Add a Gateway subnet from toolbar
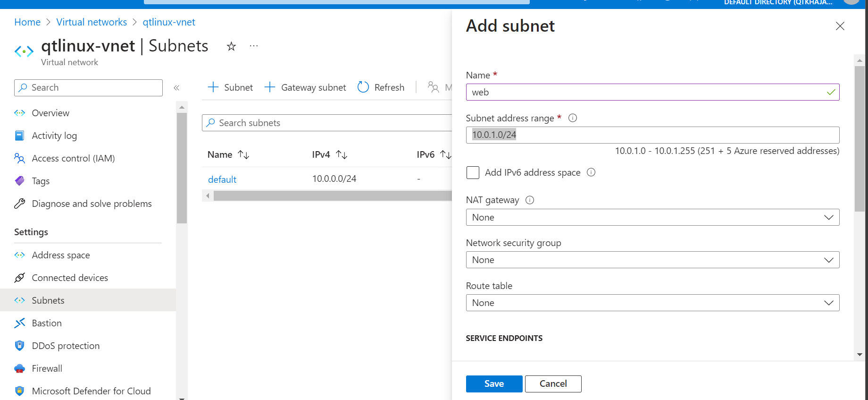This screenshot has height=400, width=868. point(305,87)
